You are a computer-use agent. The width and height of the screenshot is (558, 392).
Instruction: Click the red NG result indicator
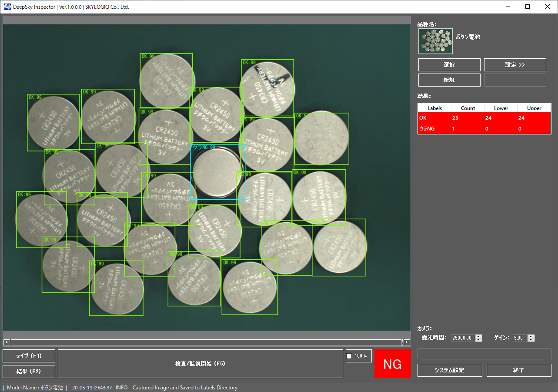pos(393,364)
